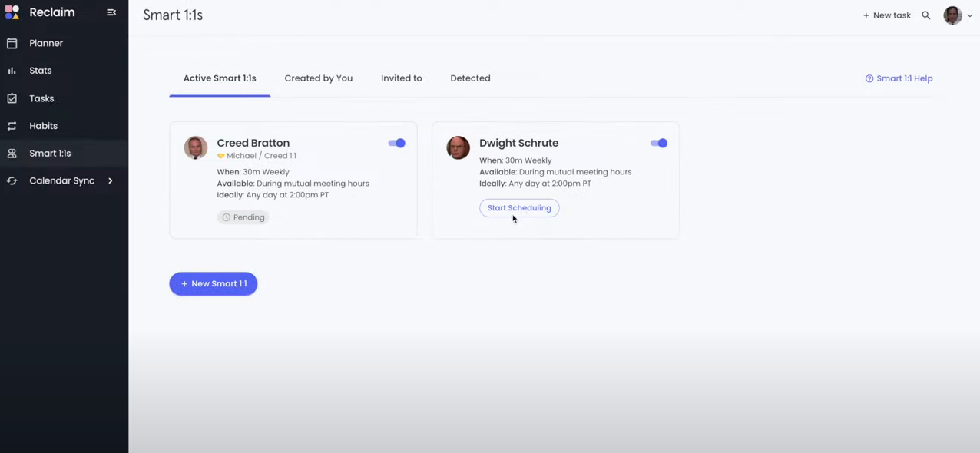The image size is (980, 453).
Task: Click the Michael / Creed 1:1 label
Action: point(261,156)
